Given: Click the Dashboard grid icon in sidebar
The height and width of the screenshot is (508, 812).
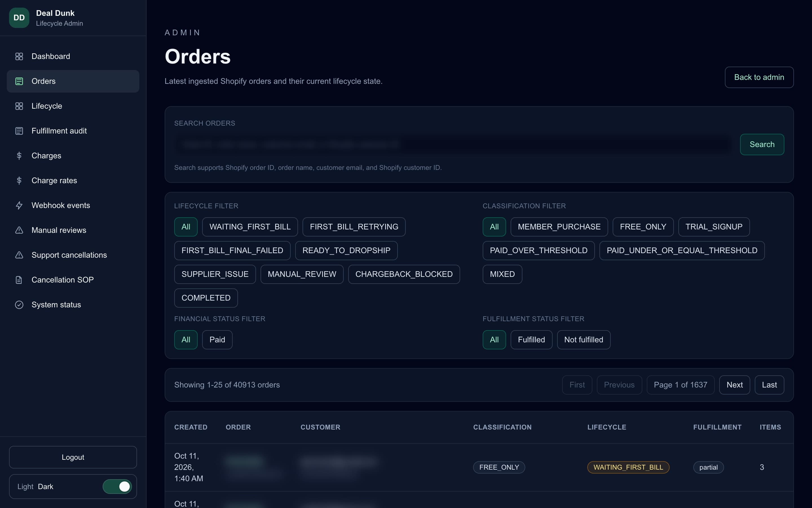Looking at the screenshot, I should point(19,56).
